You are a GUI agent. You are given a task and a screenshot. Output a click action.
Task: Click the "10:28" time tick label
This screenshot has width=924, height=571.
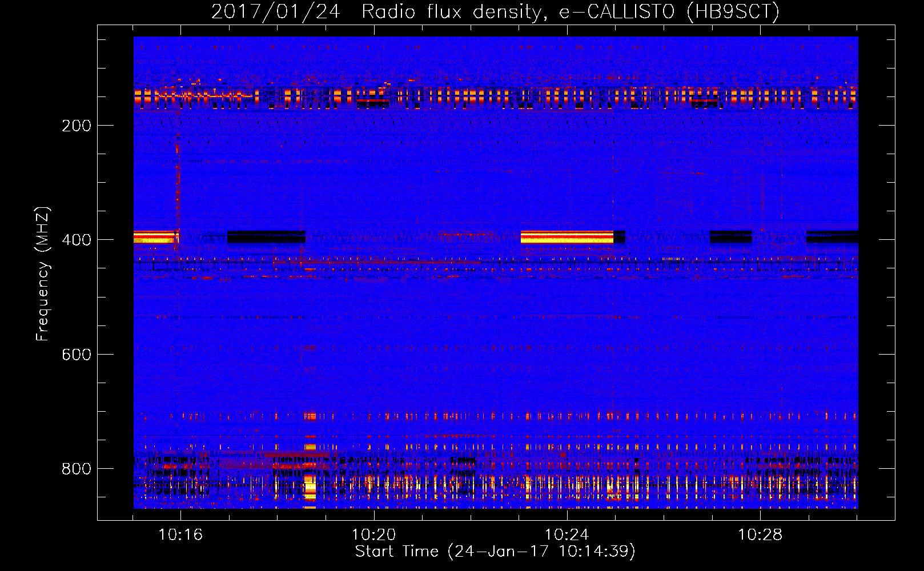[760, 534]
